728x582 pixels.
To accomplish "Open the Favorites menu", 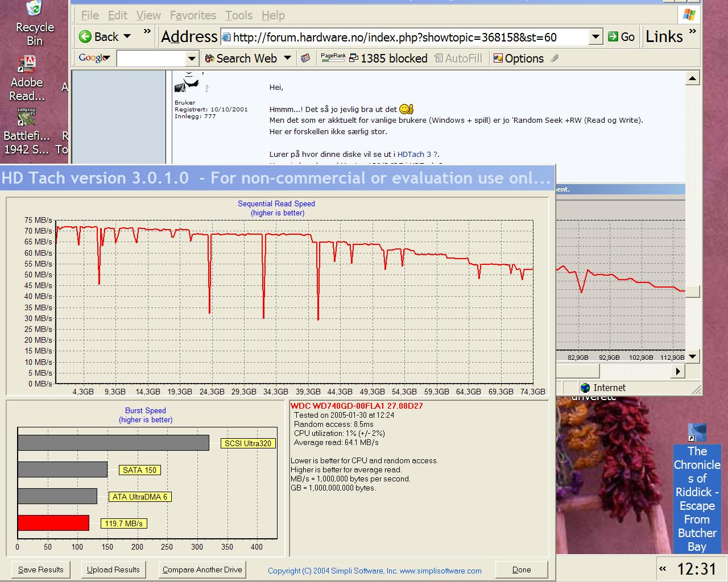I will [x=193, y=15].
